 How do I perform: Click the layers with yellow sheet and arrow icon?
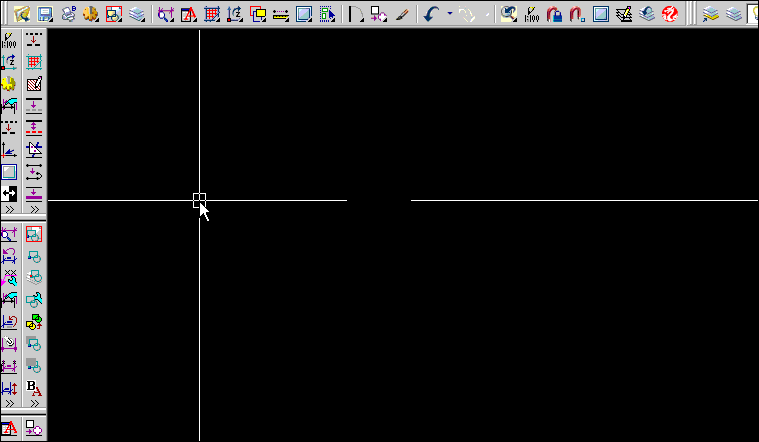(x=711, y=15)
